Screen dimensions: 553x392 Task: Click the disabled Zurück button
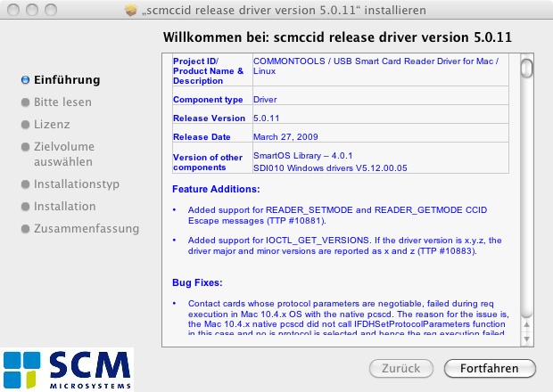394,368
